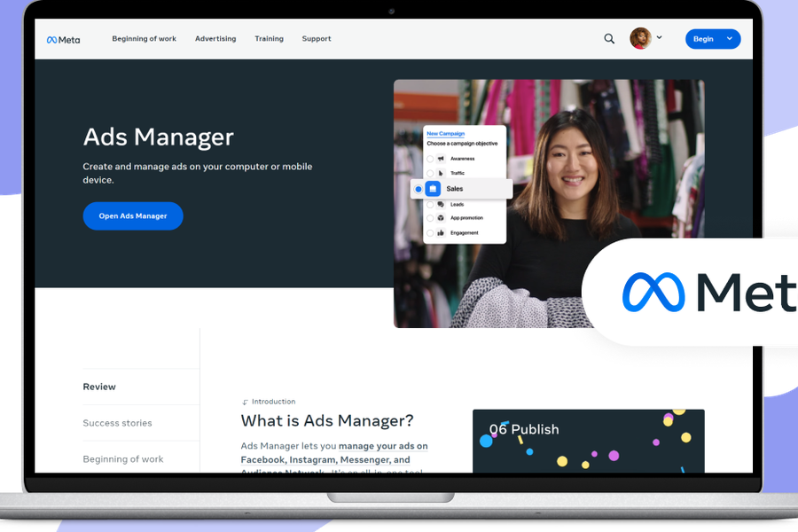Click the Open Ads Manager button
This screenshot has width=798, height=532.
tap(132, 215)
